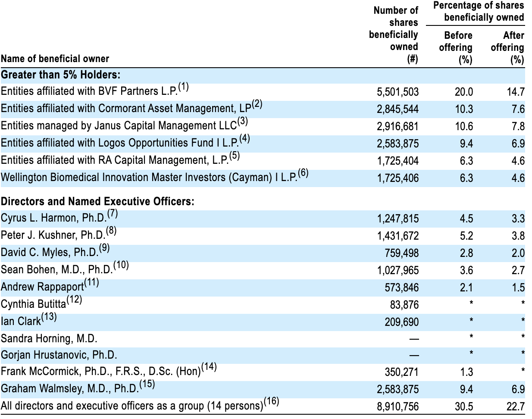Click the 'Before offering (%)' column header
The height and width of the screenshot is (419, 532).
(x=456, y=47)
